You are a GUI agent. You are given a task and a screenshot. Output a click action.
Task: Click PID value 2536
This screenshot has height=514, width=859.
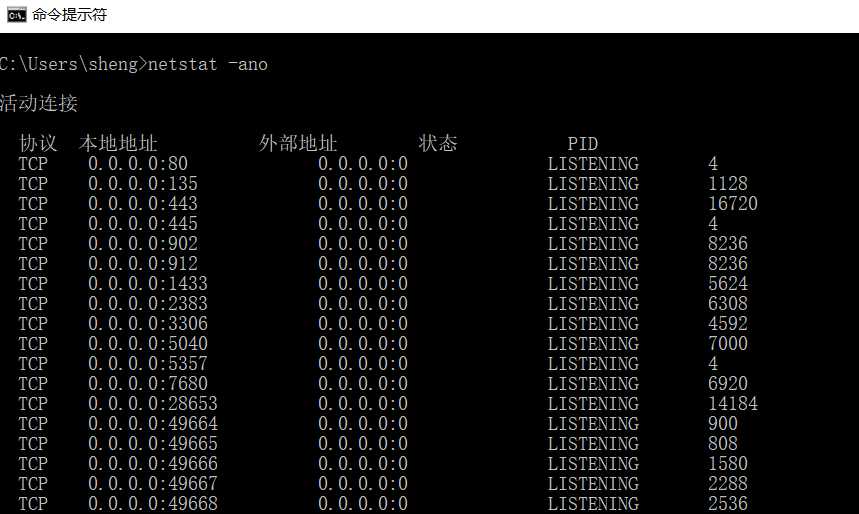(x=728, y=504)
